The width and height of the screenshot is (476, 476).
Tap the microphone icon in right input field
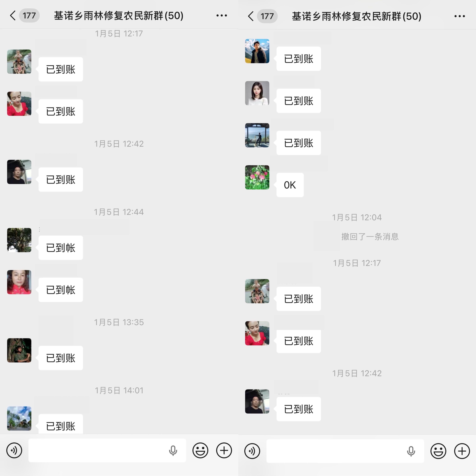click(x=411, y=451)
